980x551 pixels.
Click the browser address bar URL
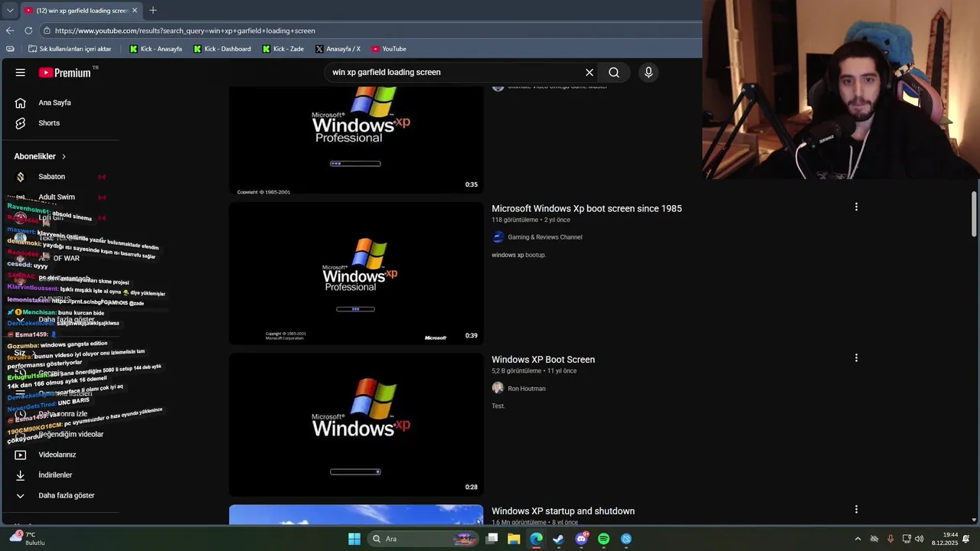(x=185, y=31)
